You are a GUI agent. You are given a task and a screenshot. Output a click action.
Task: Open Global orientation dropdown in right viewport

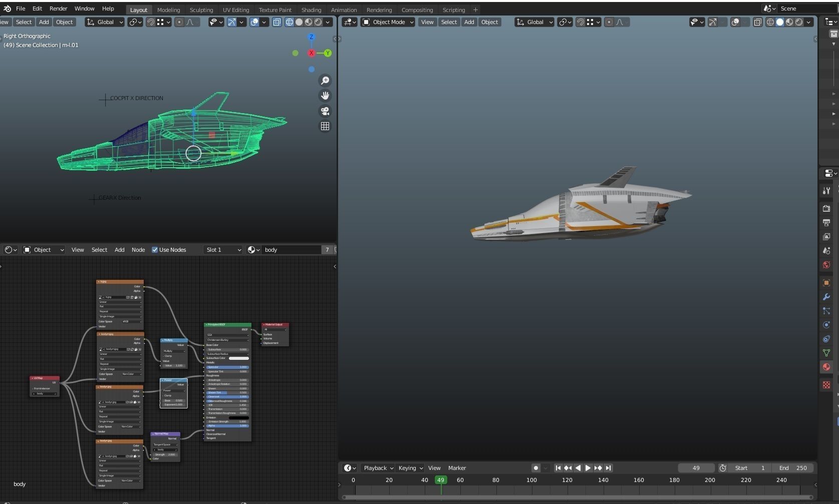(x=534, y=22)
